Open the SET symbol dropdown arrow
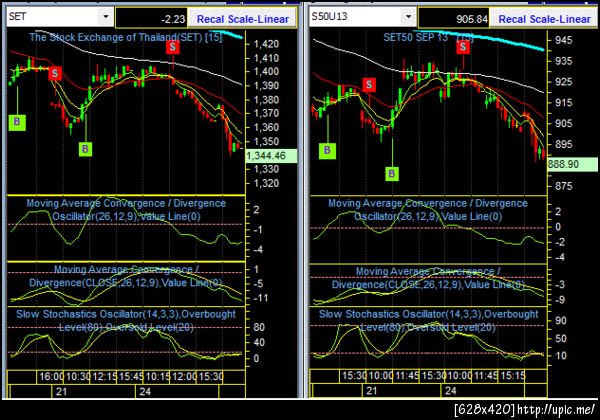This screenshot has height=420, width=600. coord(106,17)
